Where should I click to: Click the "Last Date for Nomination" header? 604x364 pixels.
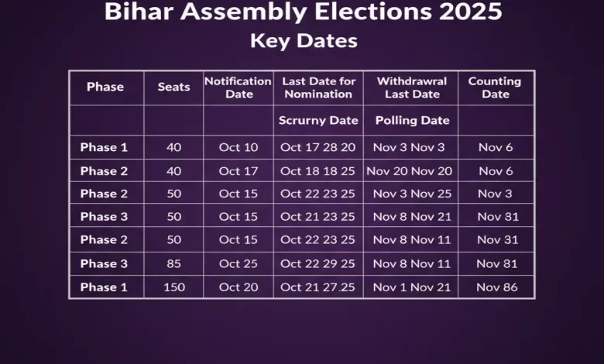tap(317, 88)
